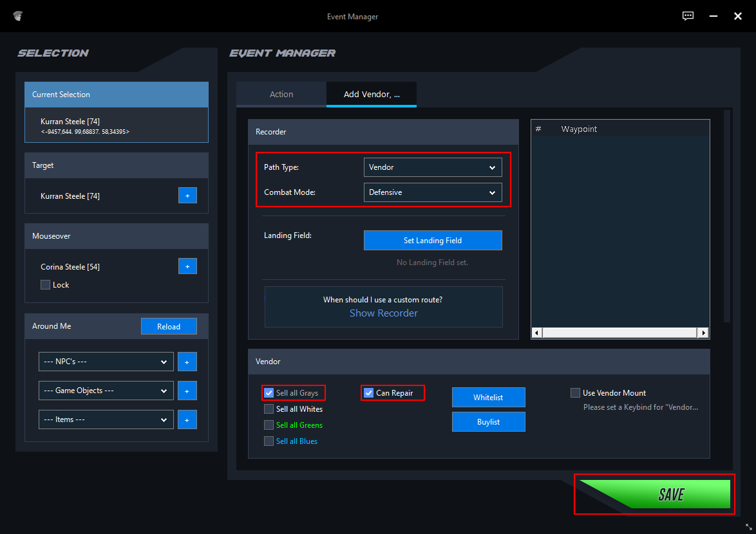Viewport: 756px width, 534px height.
Task: Add selected Game Object with plus button
Action: 187,391
